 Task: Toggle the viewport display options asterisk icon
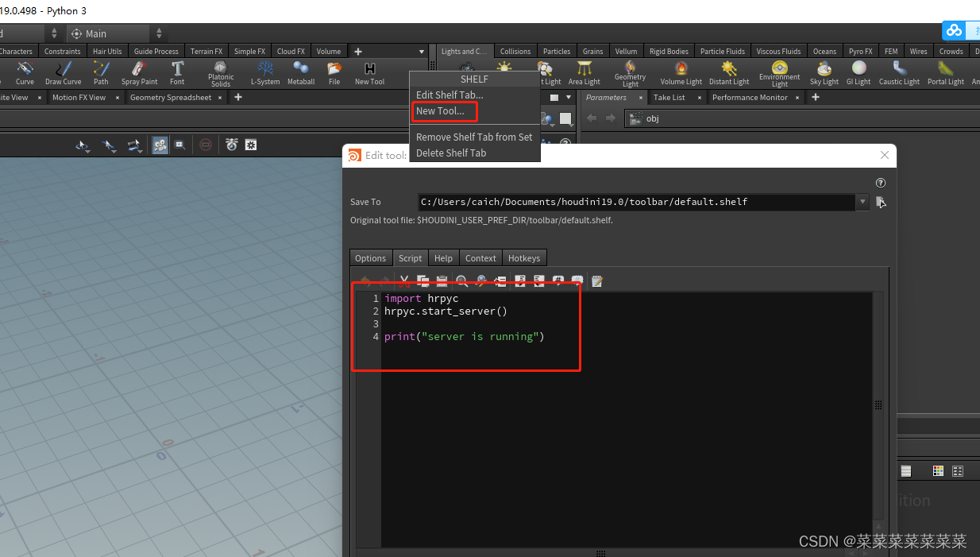click(x=251, y=145)
